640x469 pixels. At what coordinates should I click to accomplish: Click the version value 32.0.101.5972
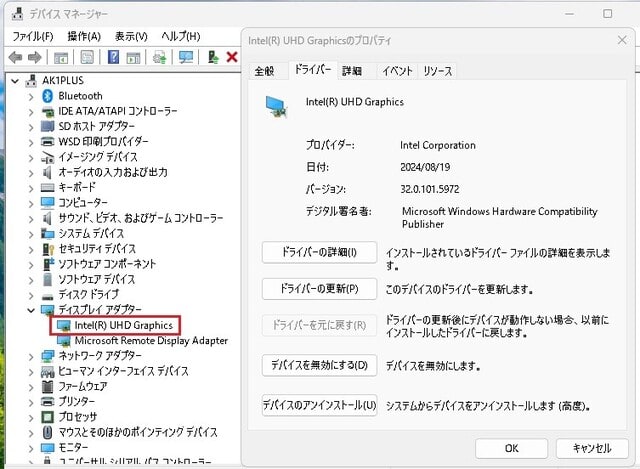click(x=430, y=189)
